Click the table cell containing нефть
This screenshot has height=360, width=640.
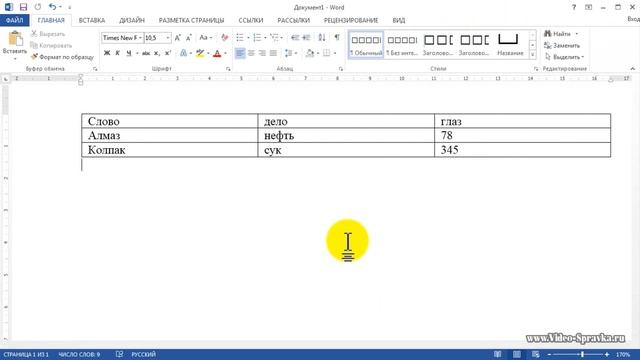346,136
